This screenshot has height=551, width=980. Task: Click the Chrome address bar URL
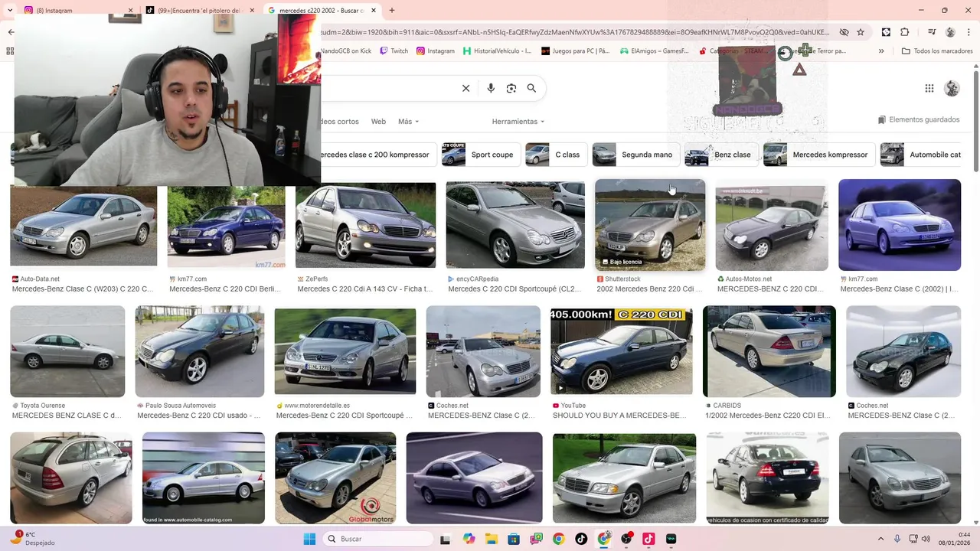[x=574, y=32]
